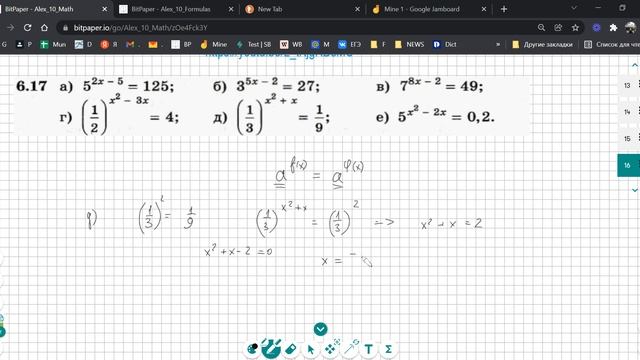Select the text T tool
Viewport: 640px width, 360px height.
pos(369,349)
